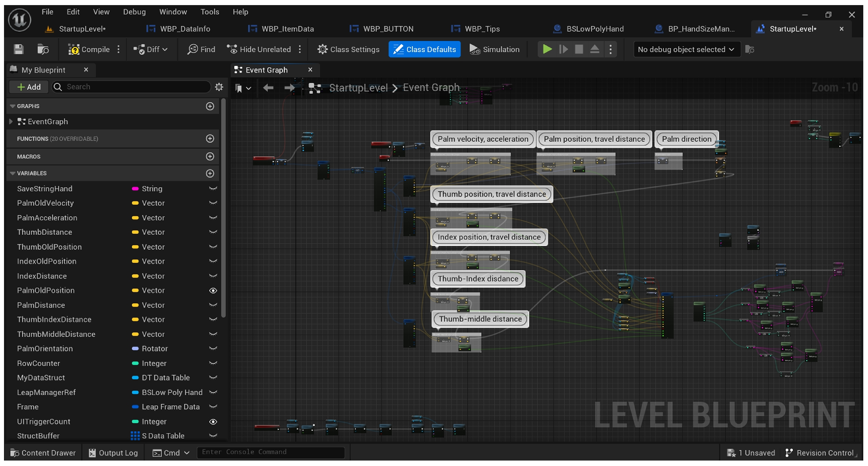Click the console command input field
868x466 pixels.
click(x=270, y=452)
